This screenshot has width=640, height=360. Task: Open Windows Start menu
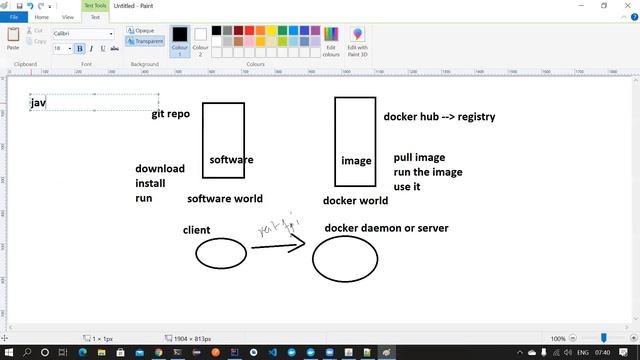coord(9,352)
